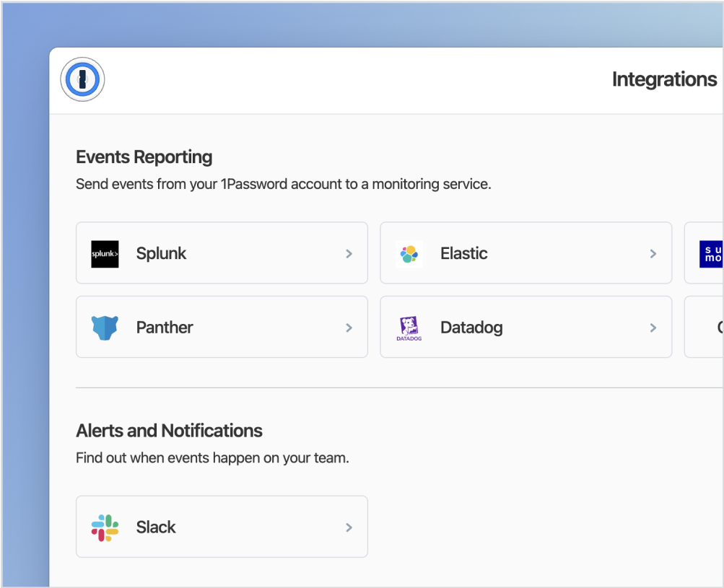Click the Sumo Logic logo icon
Screen dimensions: 724x588
[711, 254]
